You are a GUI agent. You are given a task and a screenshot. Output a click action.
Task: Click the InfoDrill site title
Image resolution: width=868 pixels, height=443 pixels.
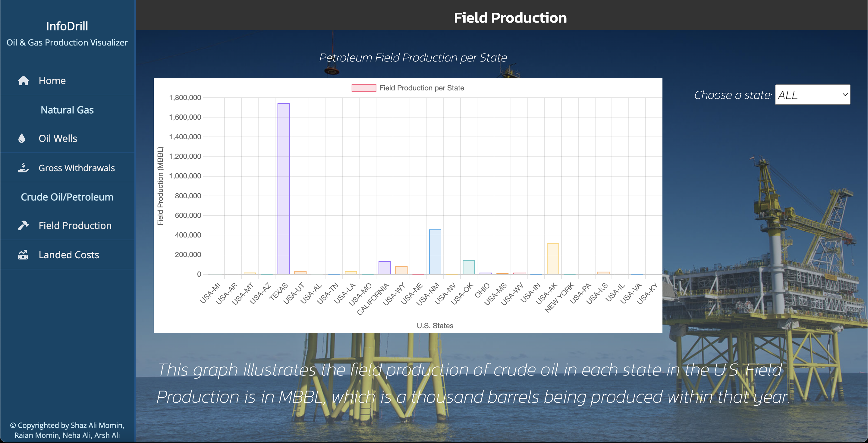67,26
